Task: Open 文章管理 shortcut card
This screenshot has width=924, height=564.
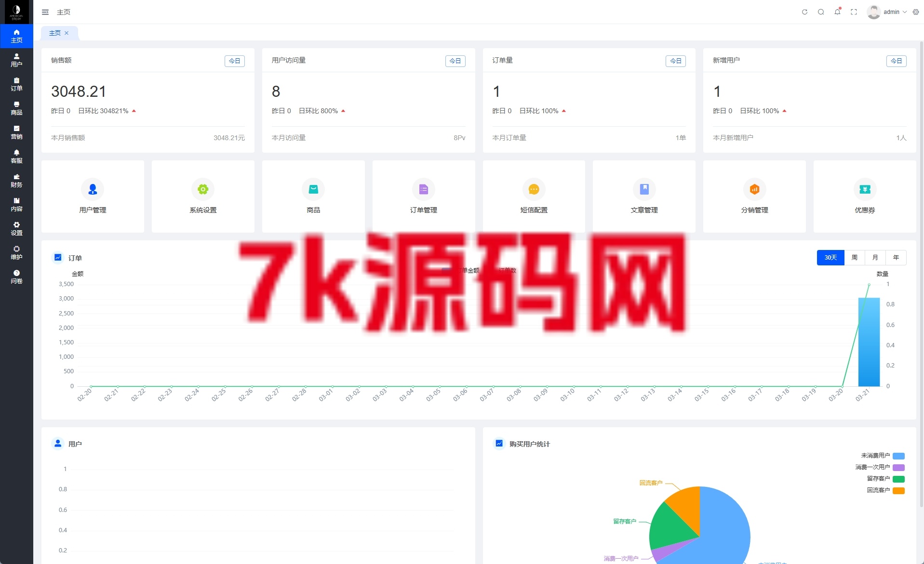Action: (644, 197)
